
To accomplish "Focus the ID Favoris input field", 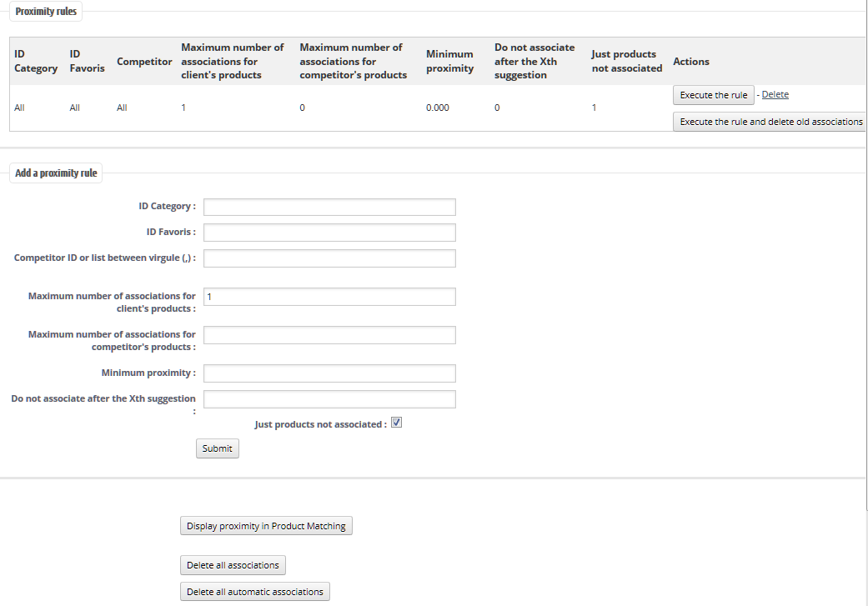I will click(329, 233).
